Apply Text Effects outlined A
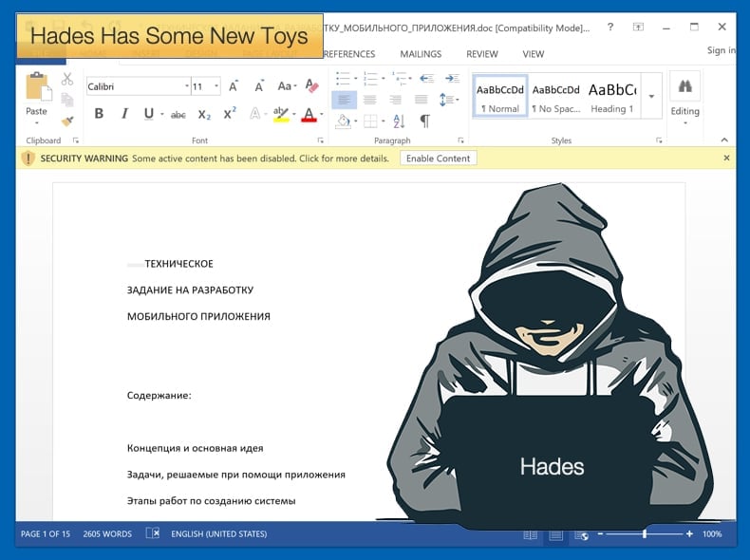 pyautogui.click(x=255, y=113)
